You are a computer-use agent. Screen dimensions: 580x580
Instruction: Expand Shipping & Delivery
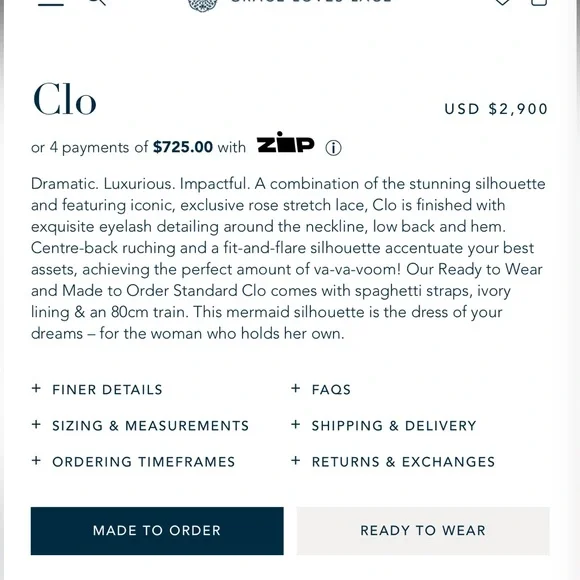384,425
